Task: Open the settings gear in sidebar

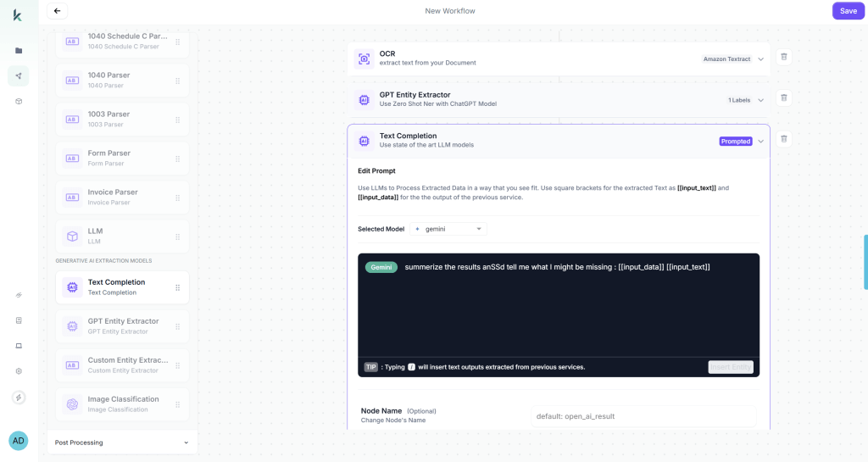Action: pos(19,371)
